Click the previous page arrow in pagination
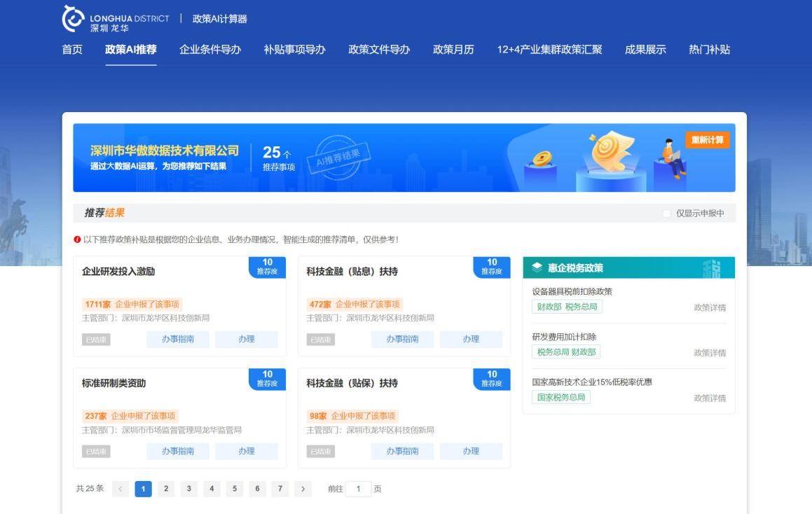Viewport: 812px width, 514px height. tap(120, 489)
